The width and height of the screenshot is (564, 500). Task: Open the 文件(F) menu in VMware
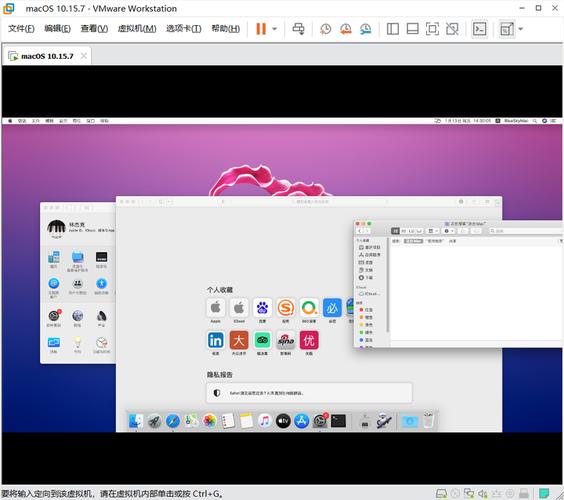(x=21, y=28)
